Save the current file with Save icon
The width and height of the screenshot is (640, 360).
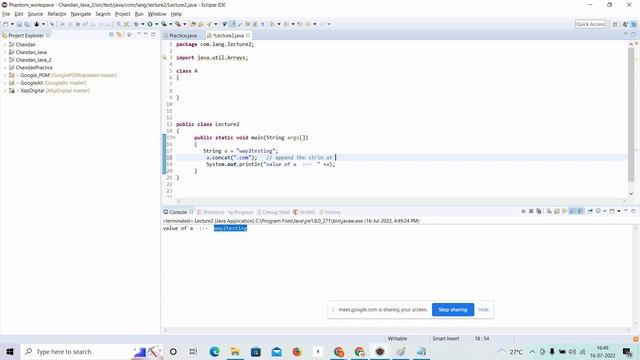19,24
